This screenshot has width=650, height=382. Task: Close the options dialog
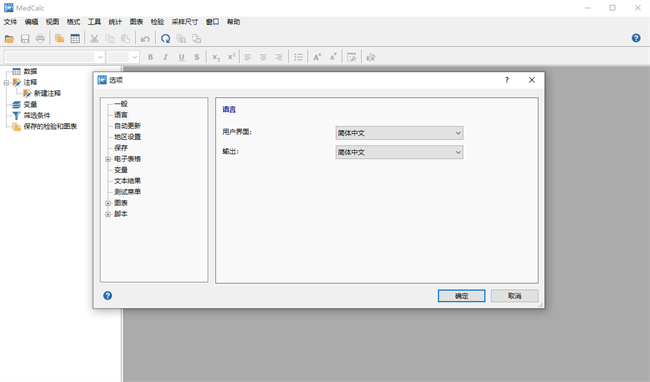pyautogui.click(x=532, y=80)
